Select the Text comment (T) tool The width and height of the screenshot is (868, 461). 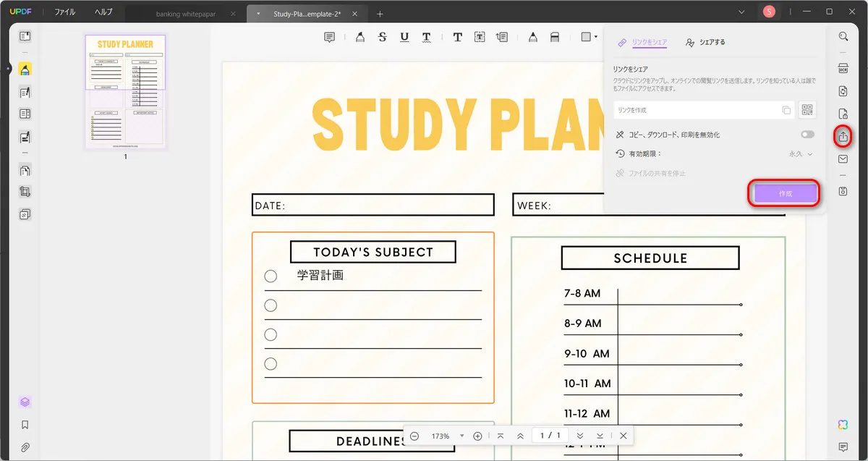point(457,37)
